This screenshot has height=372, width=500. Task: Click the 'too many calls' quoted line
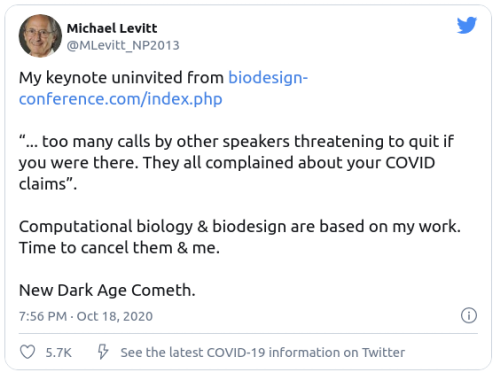(236, 142)
